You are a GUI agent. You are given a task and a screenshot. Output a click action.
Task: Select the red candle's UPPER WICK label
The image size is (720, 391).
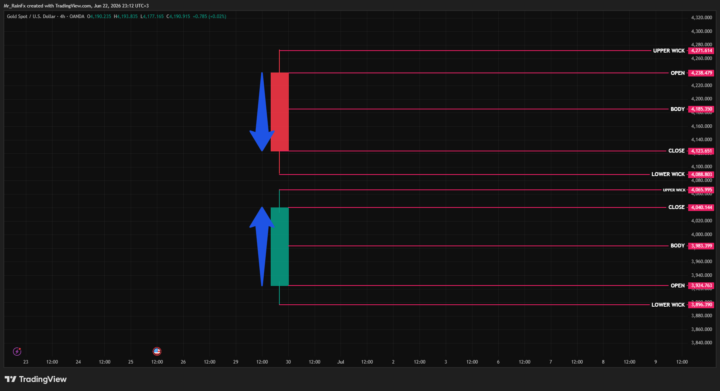(x=669, y=50)
